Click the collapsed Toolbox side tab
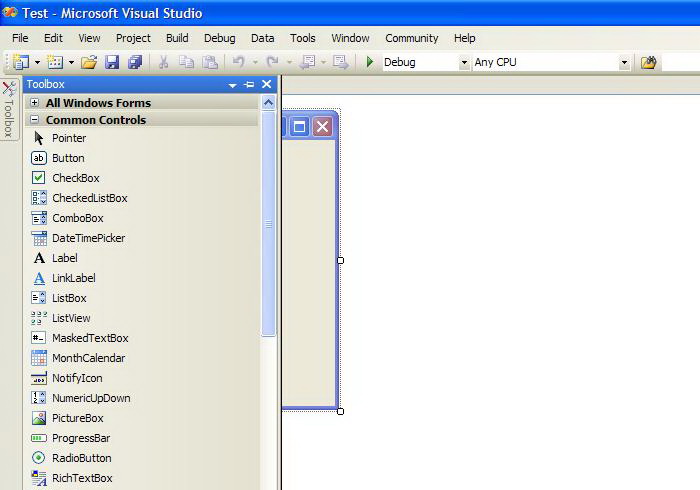 tap(9, 109)
